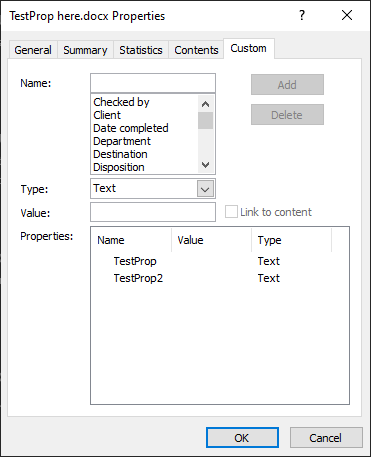Switch to the General tab

(x=33, y=50)
